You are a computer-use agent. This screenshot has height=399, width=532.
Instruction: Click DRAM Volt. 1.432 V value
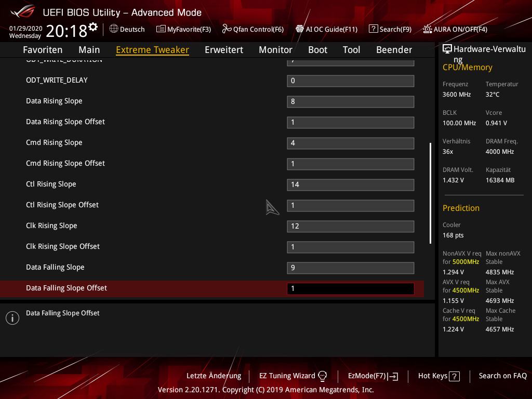(x=453, y=180)
